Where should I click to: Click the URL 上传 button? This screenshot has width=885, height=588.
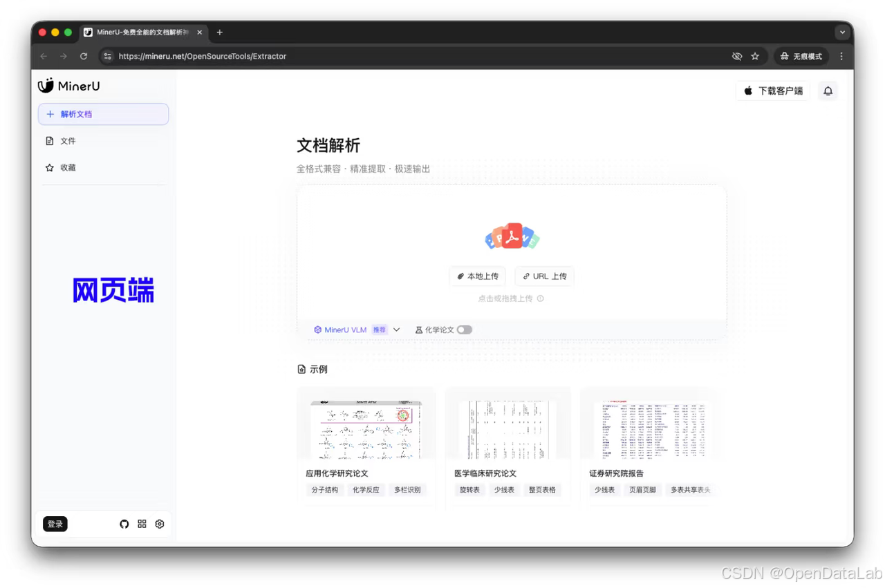pyautogui.click(x=545, y=276)
